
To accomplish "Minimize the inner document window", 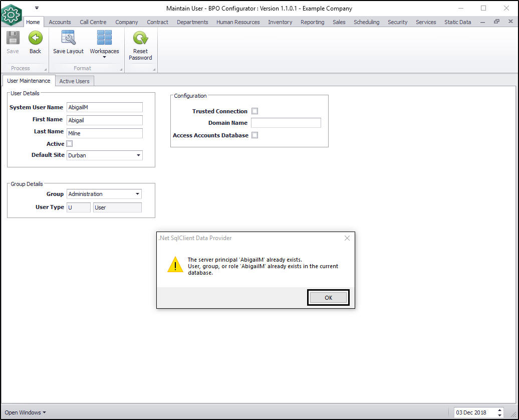I will 482,22.
